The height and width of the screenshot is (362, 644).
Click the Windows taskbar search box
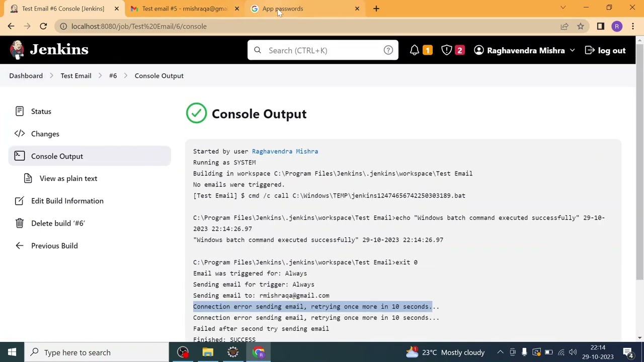(x=97, y=352)
